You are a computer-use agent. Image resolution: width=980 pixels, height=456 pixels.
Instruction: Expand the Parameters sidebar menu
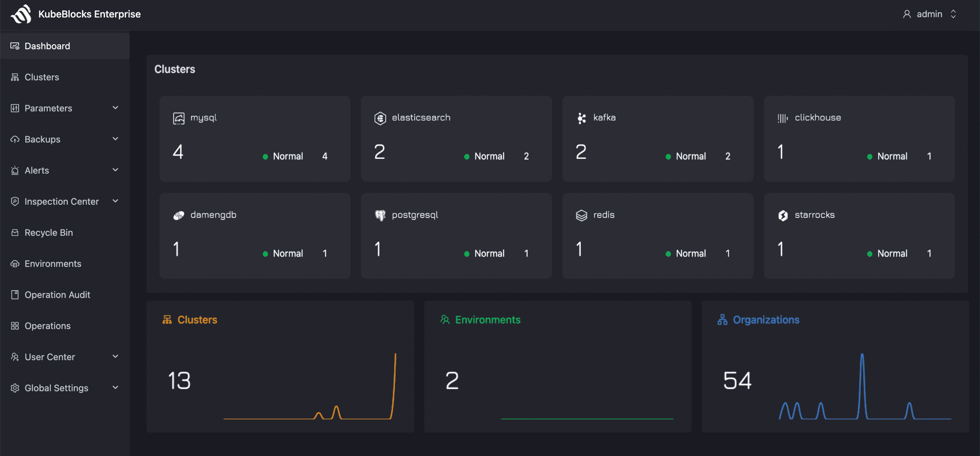pyautogui.click(x=115, y=108)
